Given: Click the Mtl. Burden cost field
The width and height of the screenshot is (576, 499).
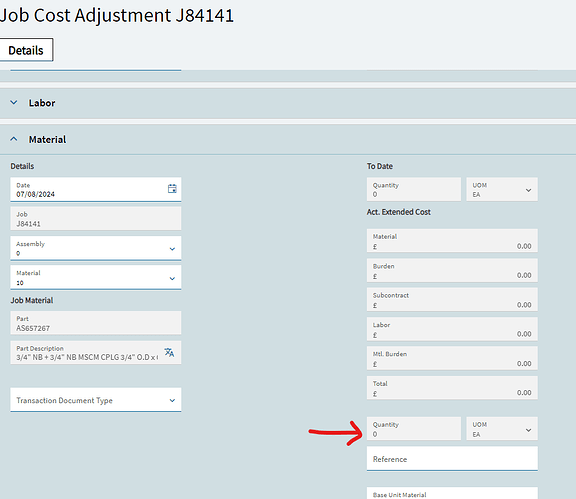Looking at the screenshot, I should click(x=452, y=358).
